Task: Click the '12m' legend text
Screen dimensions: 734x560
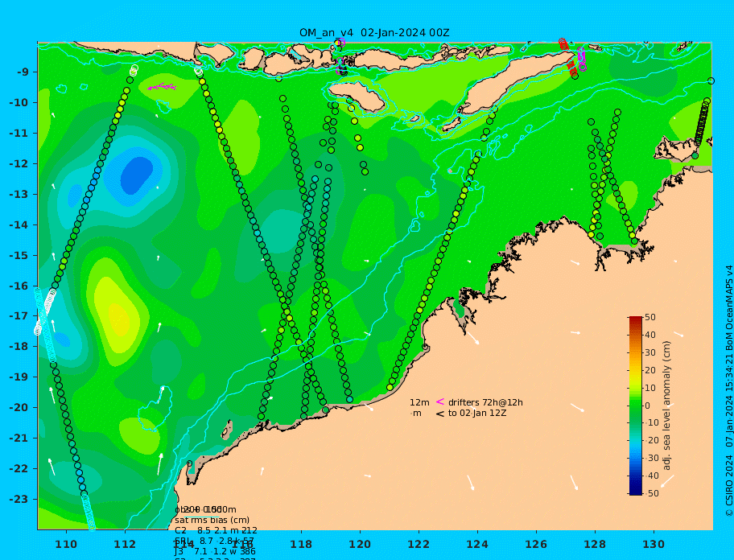Action: point(419,402)
